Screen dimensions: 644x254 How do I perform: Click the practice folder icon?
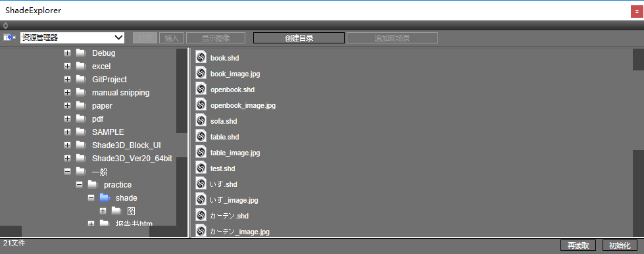pyautogui.click(x=93, y=184)
